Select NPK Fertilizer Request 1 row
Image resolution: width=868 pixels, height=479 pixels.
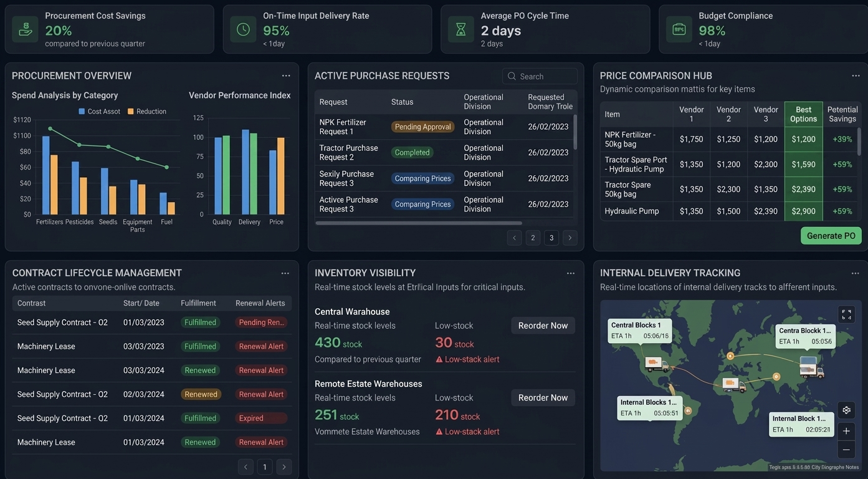444,127
